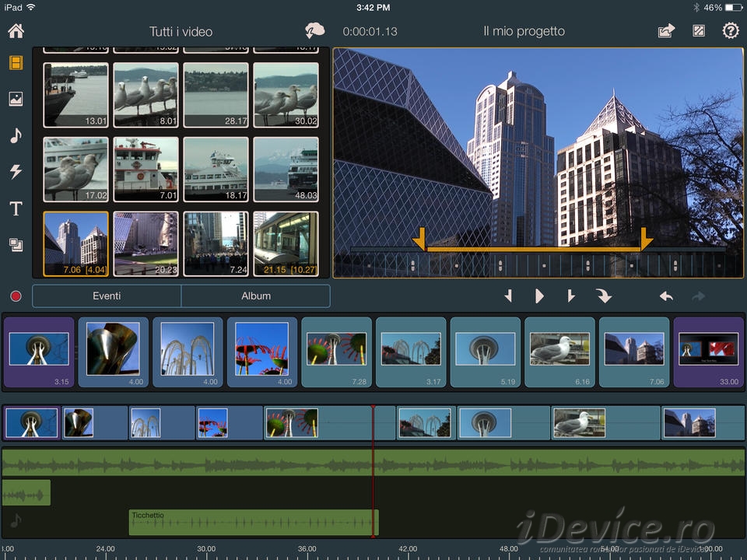The image size is (747, 560).
Task: Select the 7.28 storyboard clip
Action: click(x=336, y=352)
